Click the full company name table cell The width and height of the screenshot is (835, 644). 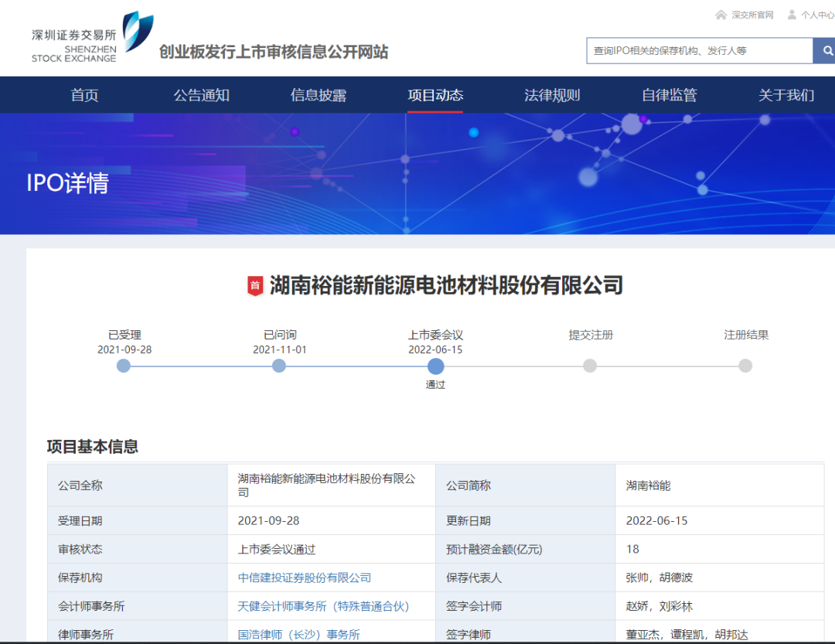(331, 486)
